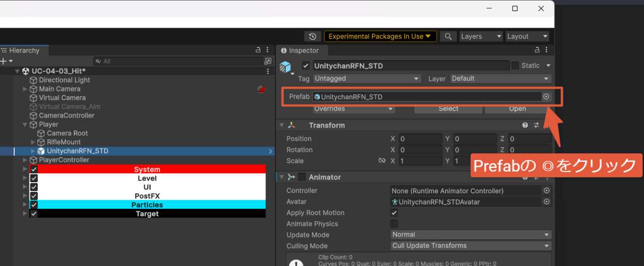Click the GameObject name field UnitychanRFN_STD

411,66
